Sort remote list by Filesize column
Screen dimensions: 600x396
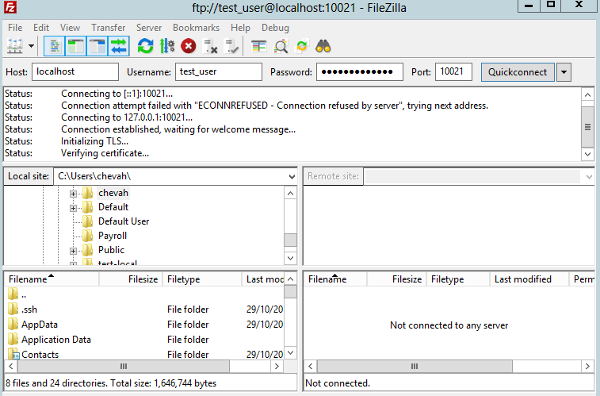396,279
